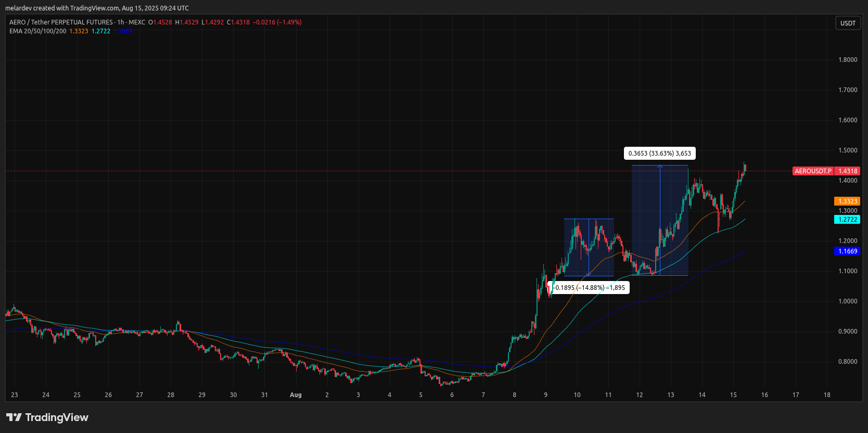Click the MEXC exchange name
This screenshot has width=868, height=433.
(137, 22)
